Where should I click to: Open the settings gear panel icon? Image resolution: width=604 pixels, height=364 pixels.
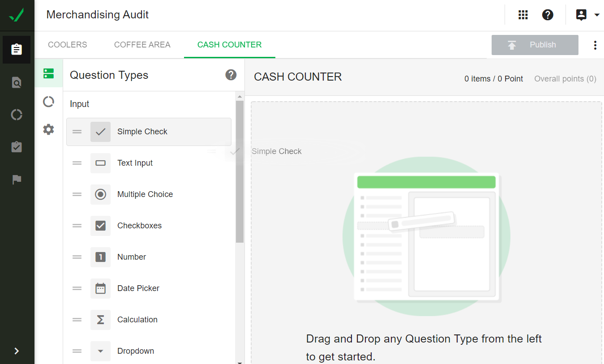point(48,130)
